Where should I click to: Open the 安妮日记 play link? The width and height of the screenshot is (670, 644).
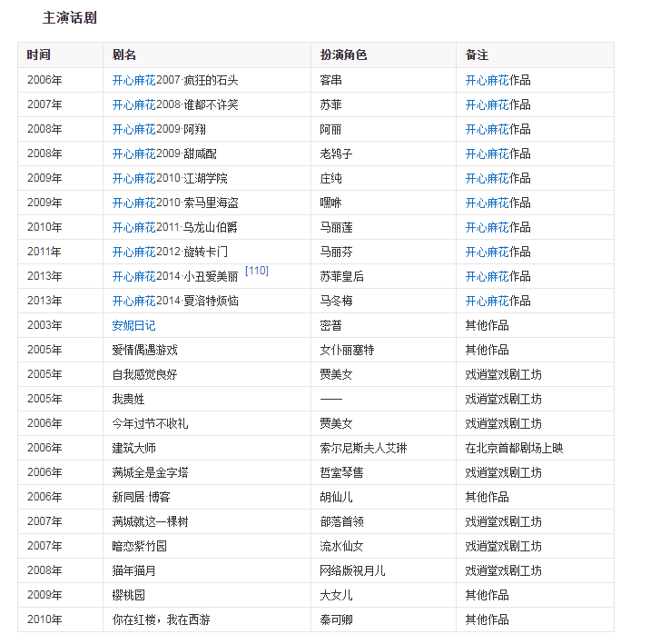(133, 325)
